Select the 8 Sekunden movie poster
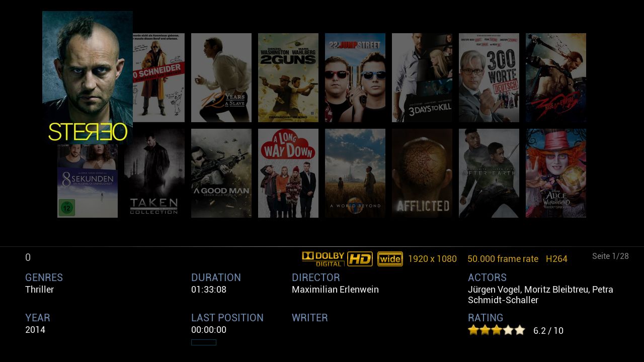 (88, 181)
